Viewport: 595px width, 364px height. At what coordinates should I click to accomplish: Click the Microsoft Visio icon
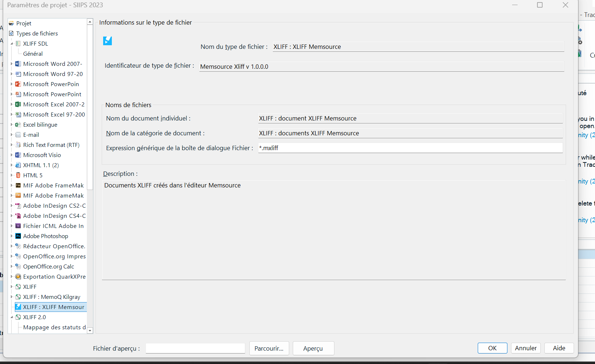click(18, 155)
